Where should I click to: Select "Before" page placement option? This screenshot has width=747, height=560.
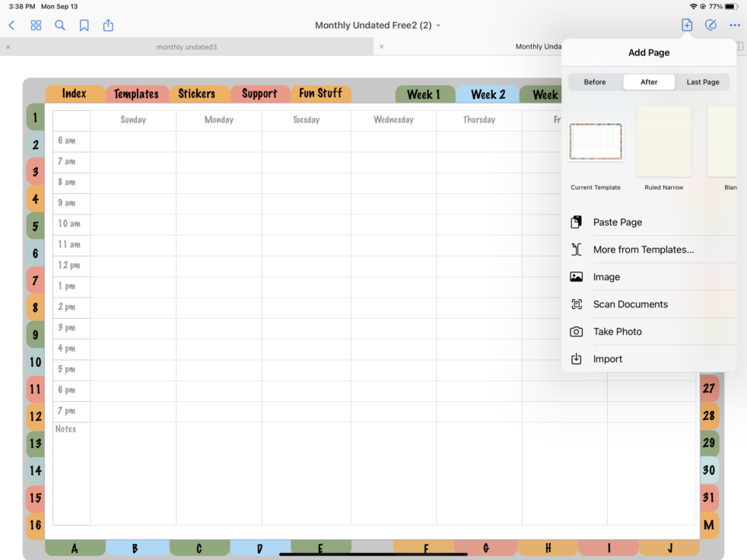click(x=595, y=81)
